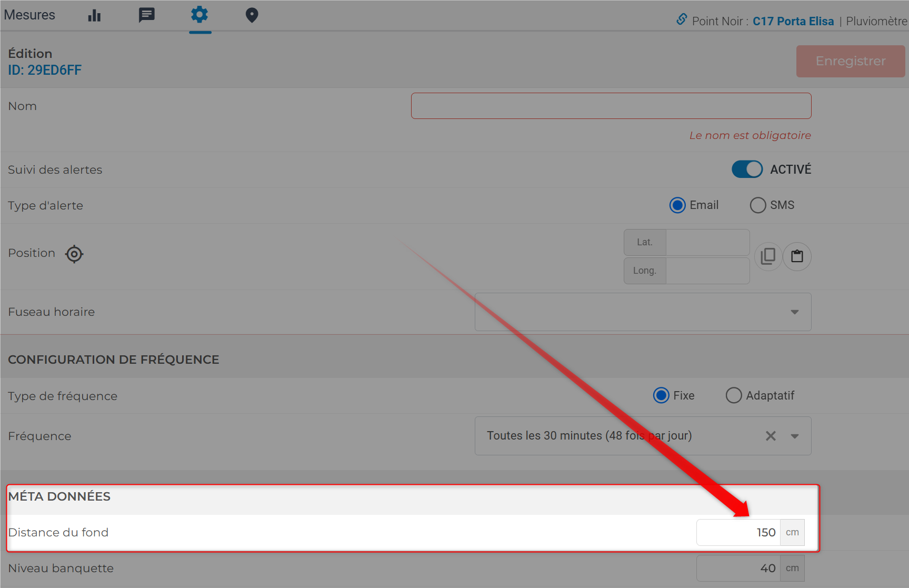
Task: Clear the selected Fréquence value
Action: [771, 436]
